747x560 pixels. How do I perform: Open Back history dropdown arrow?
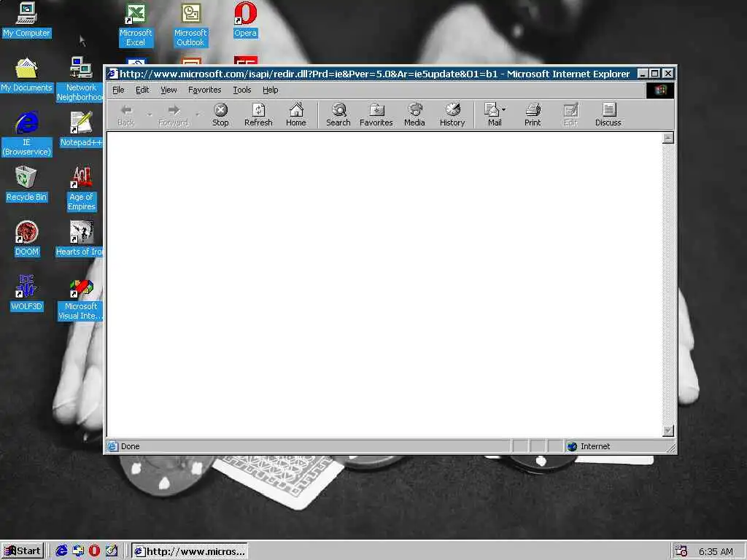pos(150,114)
